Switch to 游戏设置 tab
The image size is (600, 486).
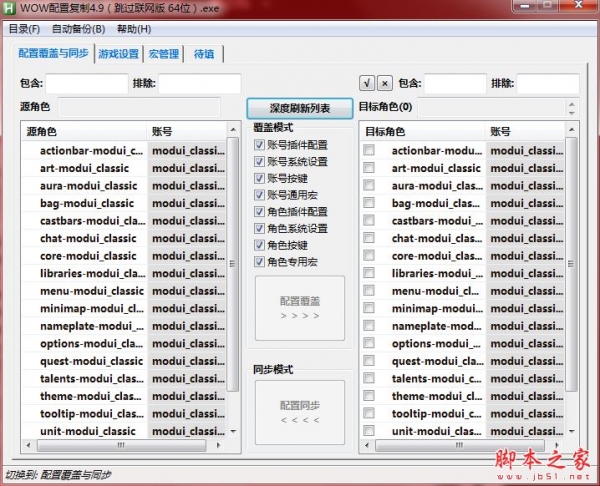coord(119,54)
